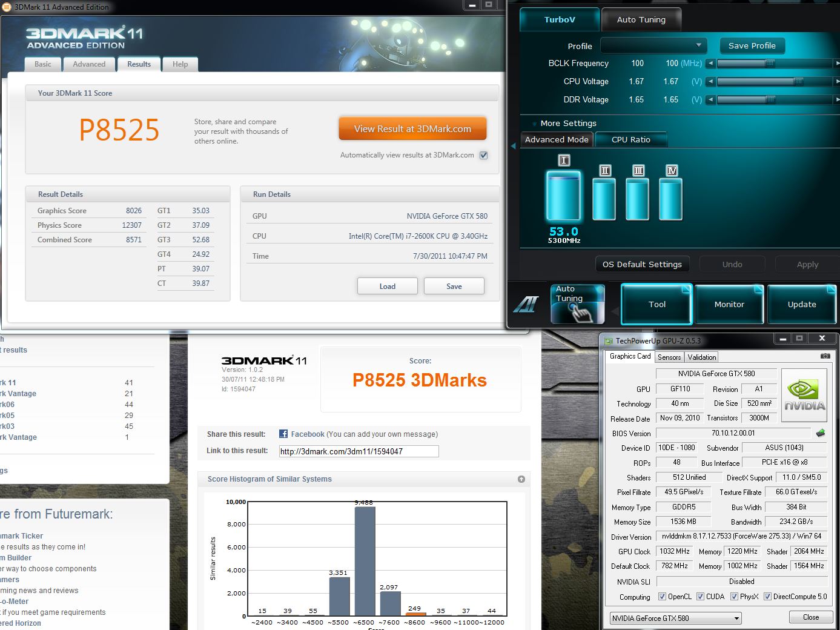Image resolution: width=840 pixels, height=630 pixels.
Task: Click left arrow of BCLK Frequency slider
Action: (710, 63)
